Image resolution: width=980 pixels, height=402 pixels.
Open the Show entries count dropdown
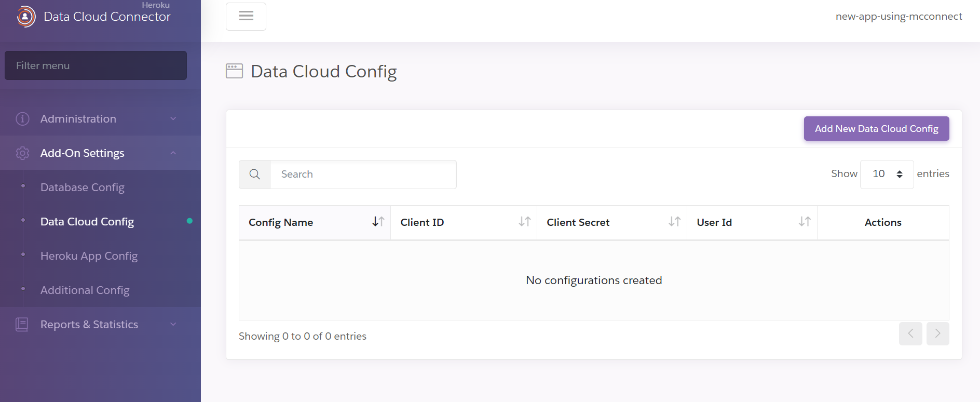887,175
